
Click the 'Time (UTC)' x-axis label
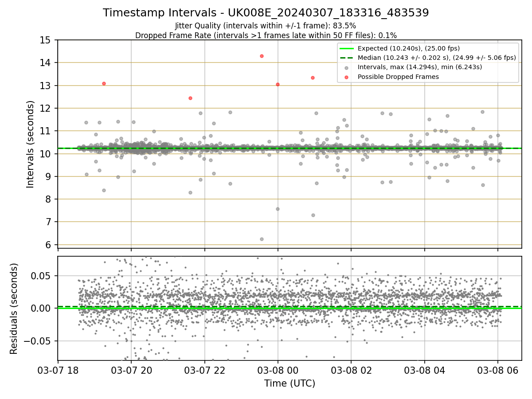(x=289, y=383)
